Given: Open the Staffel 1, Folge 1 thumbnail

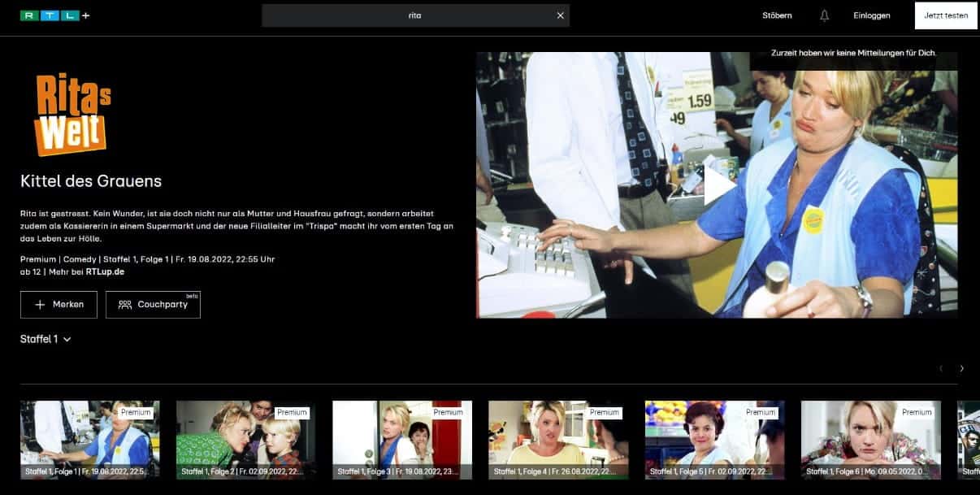Looking at the screenshot, I should (90, 439).
